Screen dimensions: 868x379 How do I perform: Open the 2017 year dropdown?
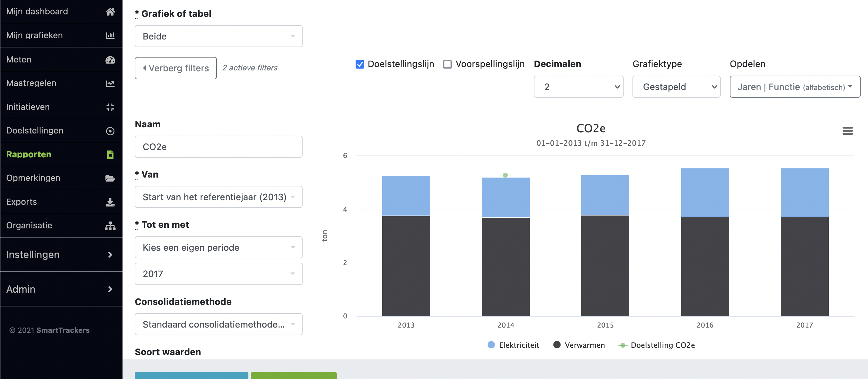tap(218, 274)
